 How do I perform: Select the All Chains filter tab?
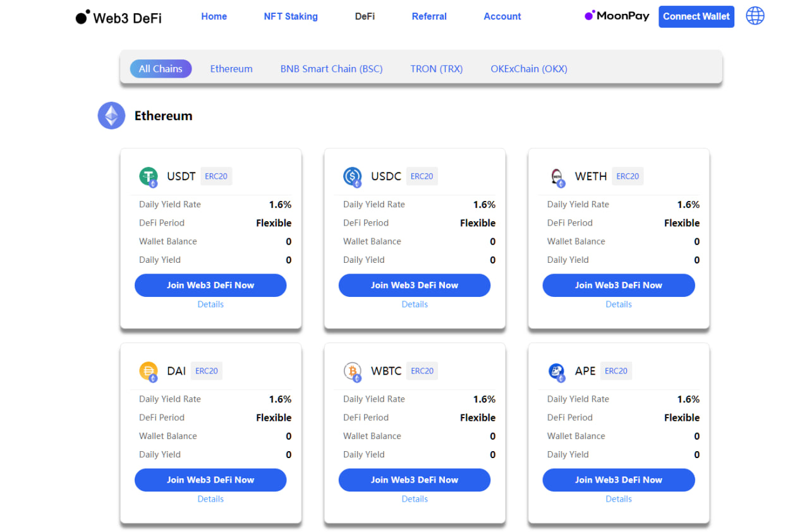(161, 69)
